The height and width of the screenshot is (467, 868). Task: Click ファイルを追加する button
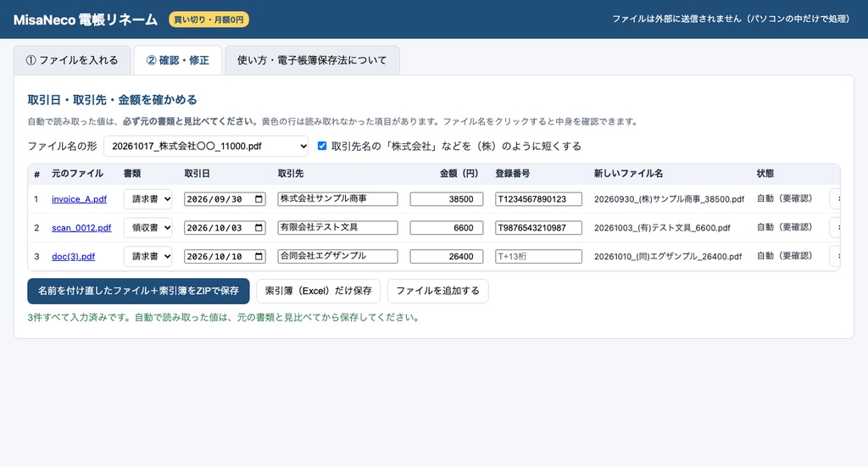(x=438, y=291)
